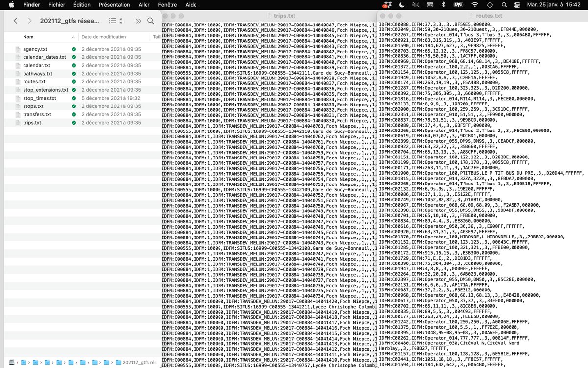Click the routes.txt window title
This screenshot has width=588, height=368.
(489, 16)
